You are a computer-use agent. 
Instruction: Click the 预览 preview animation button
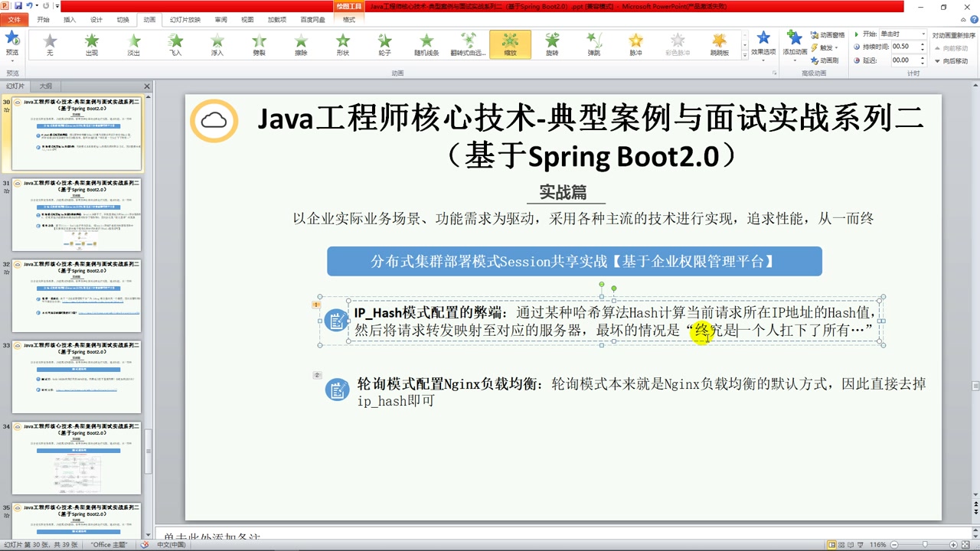point(12,44)
